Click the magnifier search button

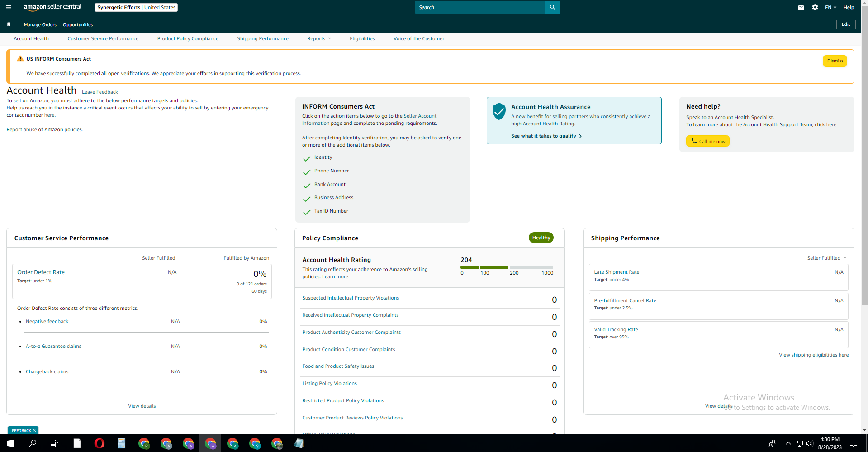tap(552, 7)
